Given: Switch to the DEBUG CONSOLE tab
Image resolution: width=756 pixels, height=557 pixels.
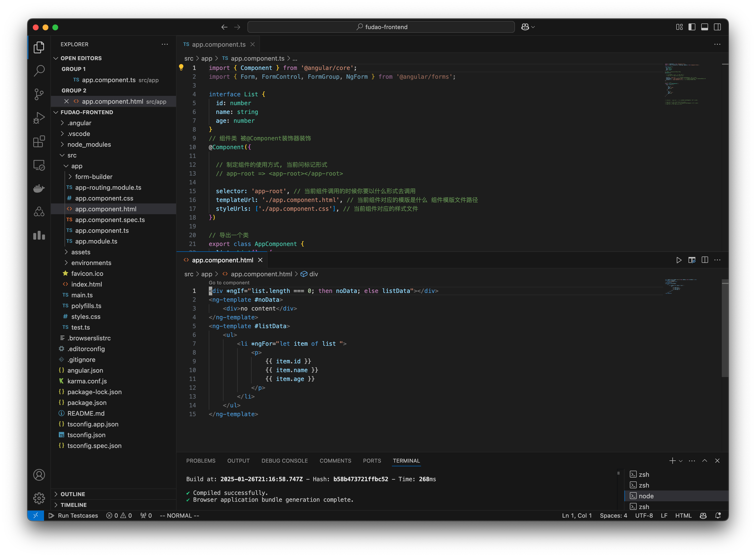Looking at the screenshot, I should (285, 461).
